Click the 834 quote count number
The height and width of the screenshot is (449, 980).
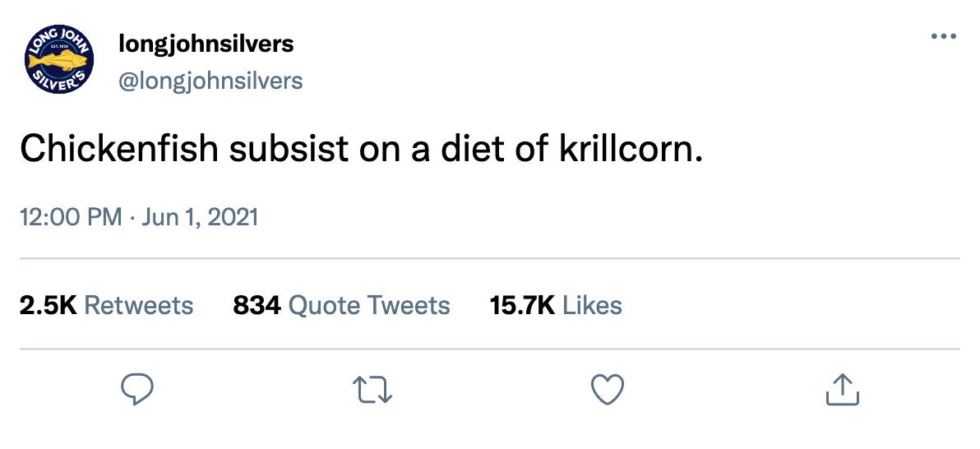tap(257, 306)
